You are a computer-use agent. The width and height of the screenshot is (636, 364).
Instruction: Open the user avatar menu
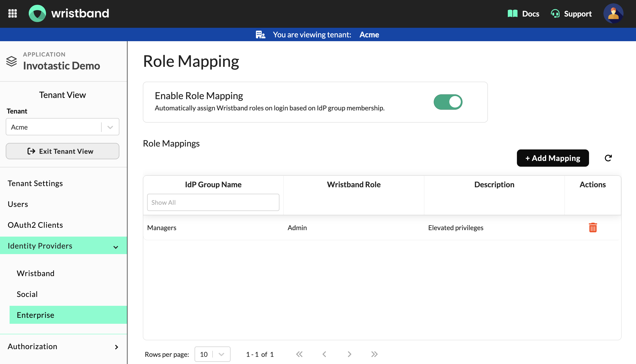[x=613, y=13]
